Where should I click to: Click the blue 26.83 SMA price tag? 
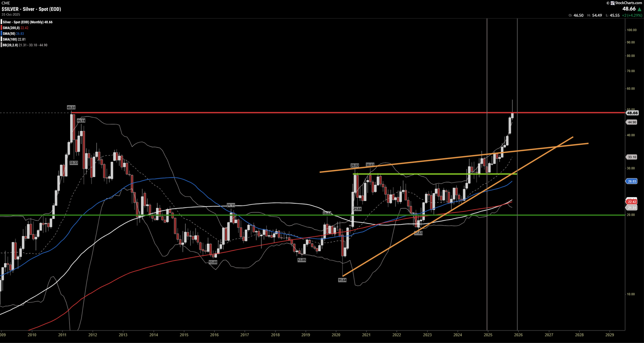click(632, 181)
